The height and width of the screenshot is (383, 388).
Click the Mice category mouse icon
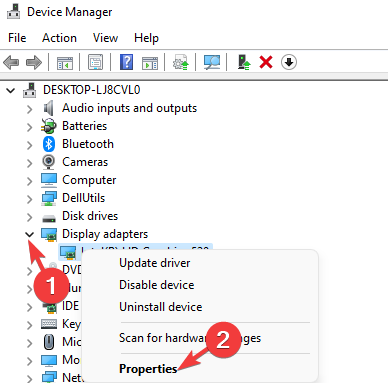coord(49,342)
